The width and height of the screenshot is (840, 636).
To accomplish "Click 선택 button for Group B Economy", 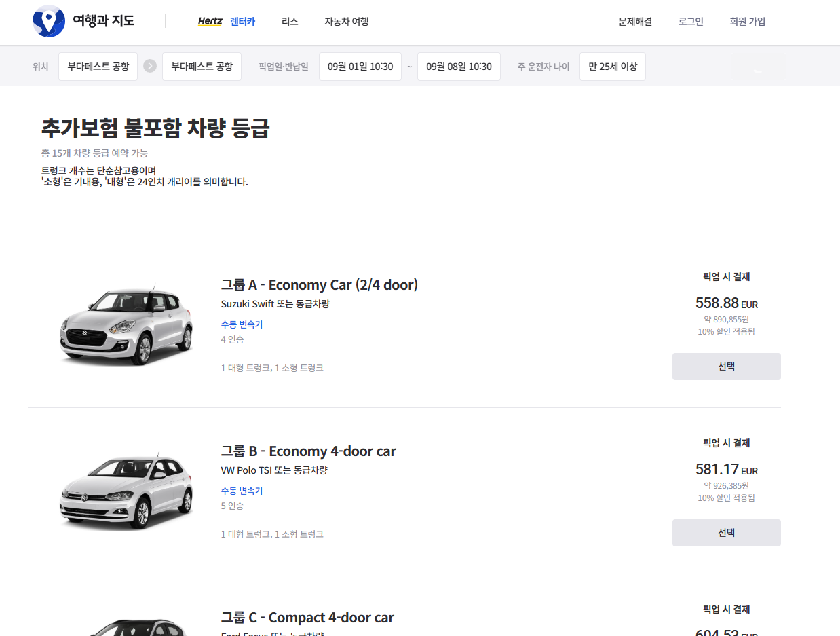I will coord(726,533).
